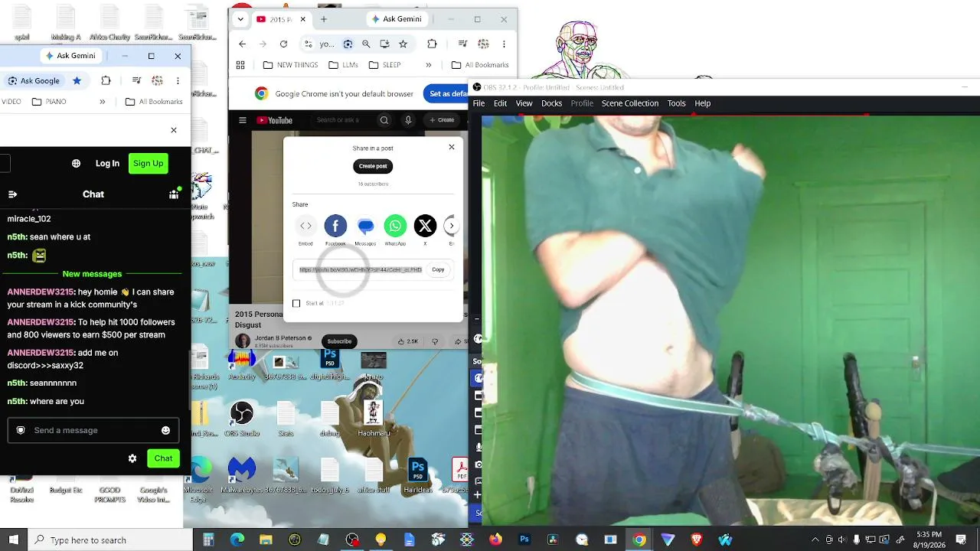Open the Apps grid on the bookmarks bar
This screenshot has height=551, width=980.
point(240,65)
